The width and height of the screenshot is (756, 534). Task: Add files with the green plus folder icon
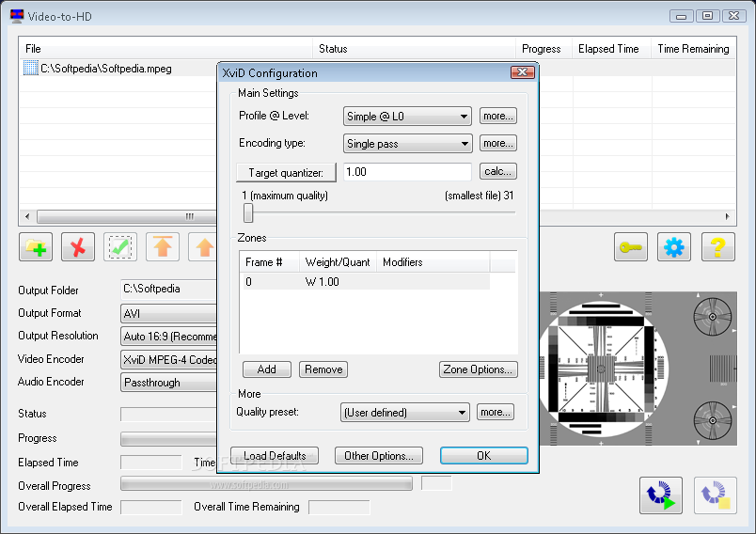(x=36, y=246)
